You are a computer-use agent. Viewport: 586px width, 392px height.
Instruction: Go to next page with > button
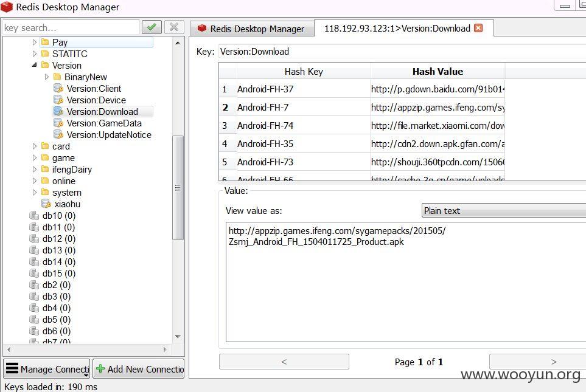[538, 362]
